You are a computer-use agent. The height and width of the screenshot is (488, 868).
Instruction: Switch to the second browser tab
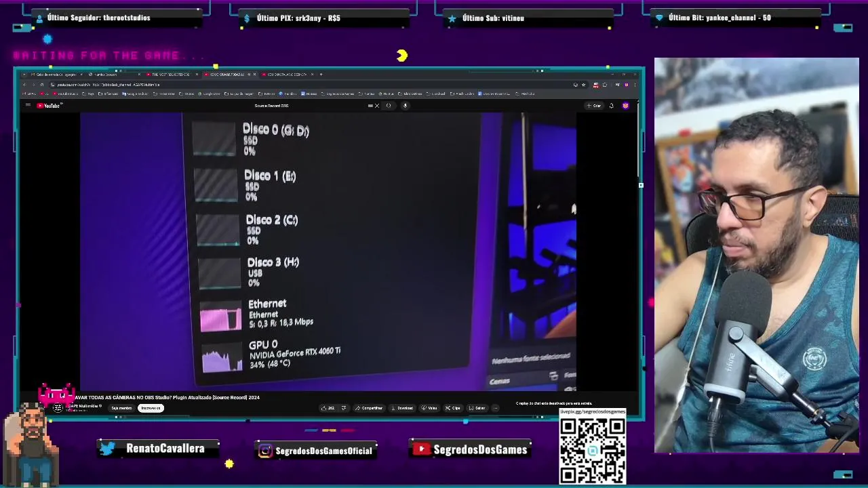[115, 74]
